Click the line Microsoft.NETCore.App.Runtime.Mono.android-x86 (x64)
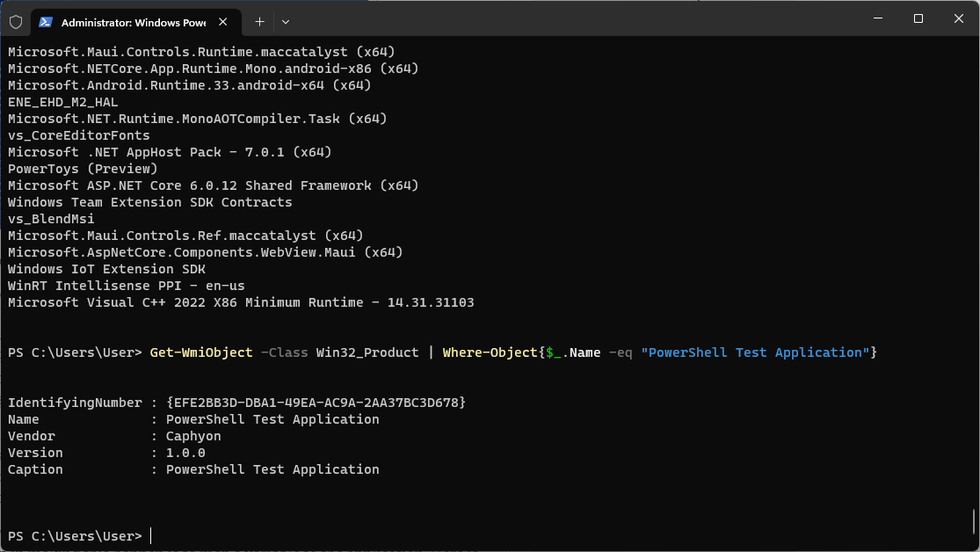980x552 pixels. (213, 69)
